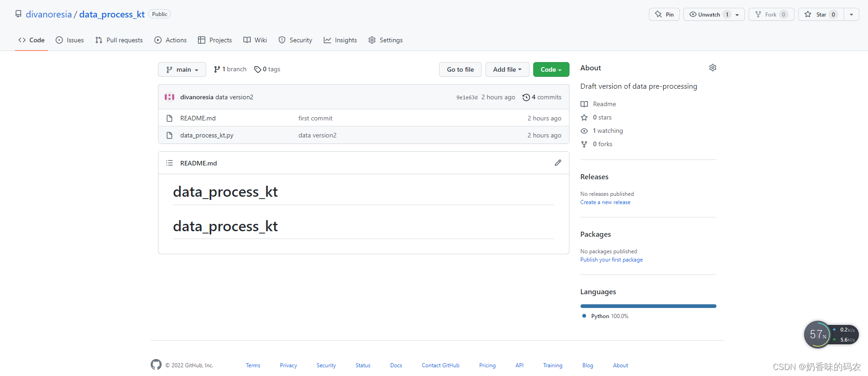The width and height of the screenshot is (868, 376).
Task: View the 0 tags link
Action: 267,69
